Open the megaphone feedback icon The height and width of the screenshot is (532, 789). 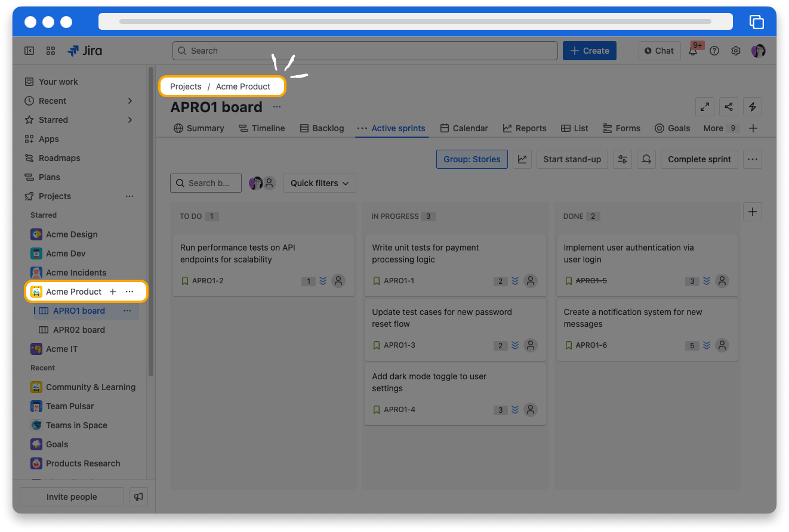[x=138, y=497]
